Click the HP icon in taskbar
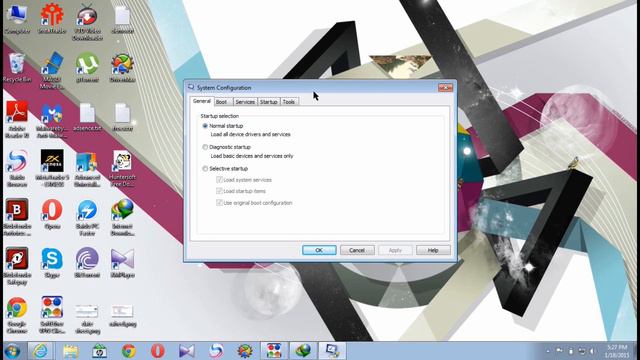 coord(99,351)
